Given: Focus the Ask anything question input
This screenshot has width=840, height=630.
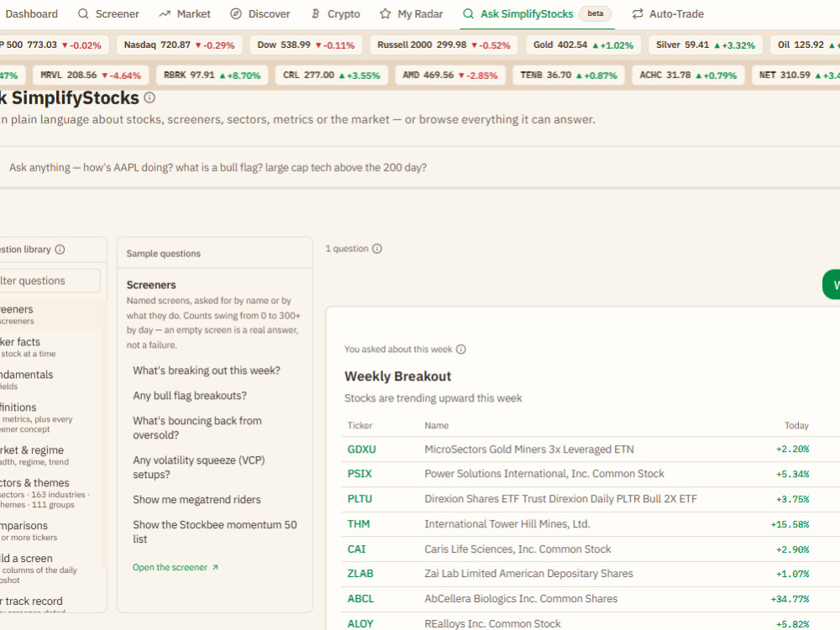Looking at the screenshot, I should 420,168.
